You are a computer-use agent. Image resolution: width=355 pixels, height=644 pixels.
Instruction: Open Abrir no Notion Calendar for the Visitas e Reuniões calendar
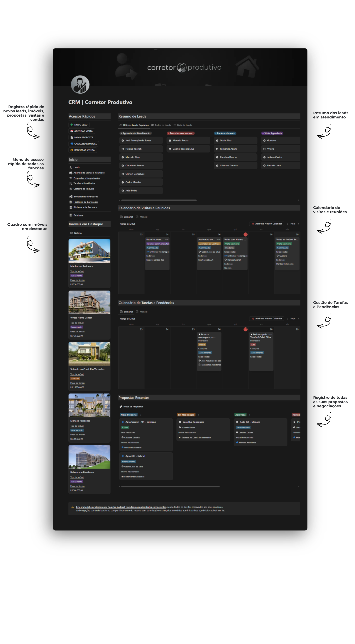267,224
